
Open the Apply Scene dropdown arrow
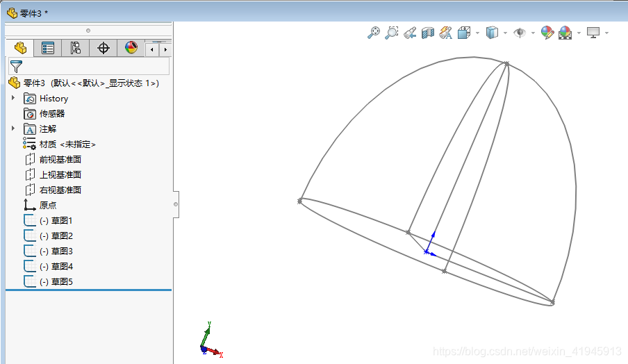click(579, 33)
